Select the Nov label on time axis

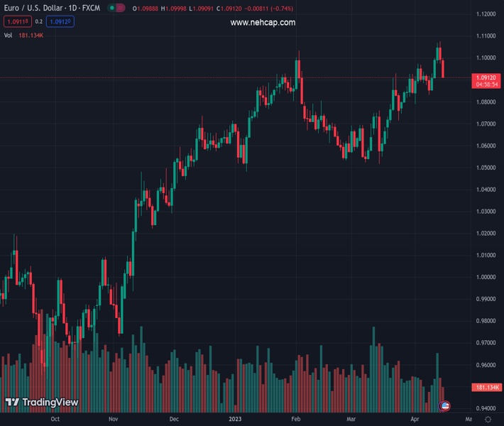click(x=113, y=420)
